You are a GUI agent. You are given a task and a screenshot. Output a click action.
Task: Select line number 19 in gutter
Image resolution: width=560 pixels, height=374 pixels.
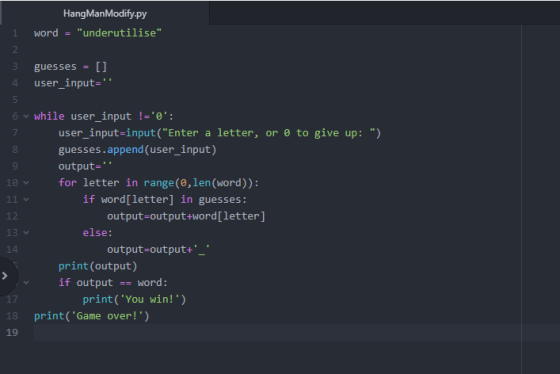(x=12, y=333)
